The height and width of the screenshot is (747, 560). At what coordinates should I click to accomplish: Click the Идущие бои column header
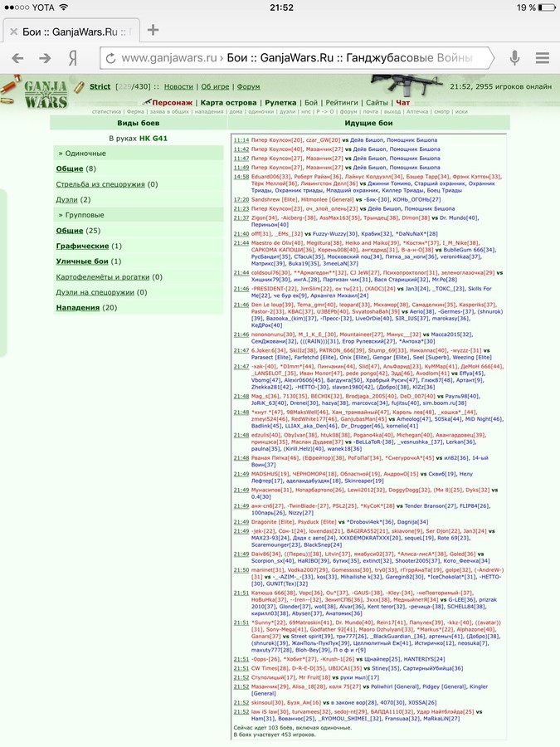coord(368,123)
